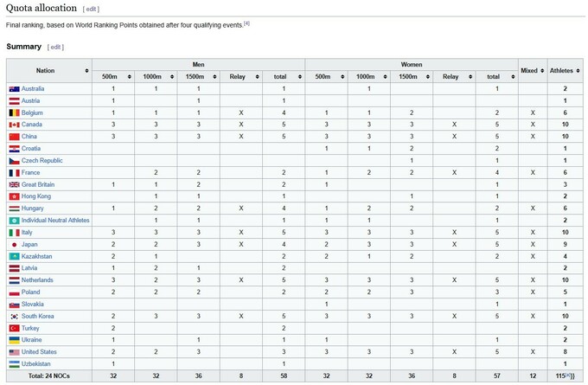Screen dimensions: 588x385
Task: Click the South Korea flag icon
Action: click(x=14, y=317)
